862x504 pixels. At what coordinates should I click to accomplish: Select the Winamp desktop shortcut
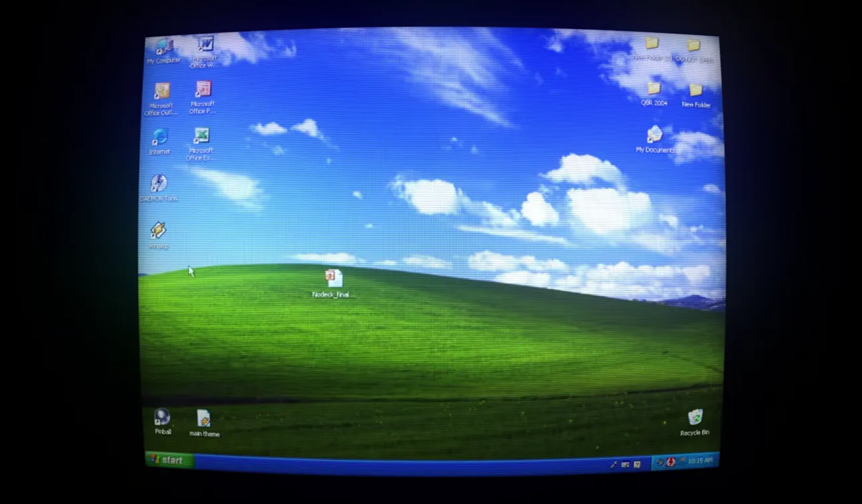[x=158, y=235]
